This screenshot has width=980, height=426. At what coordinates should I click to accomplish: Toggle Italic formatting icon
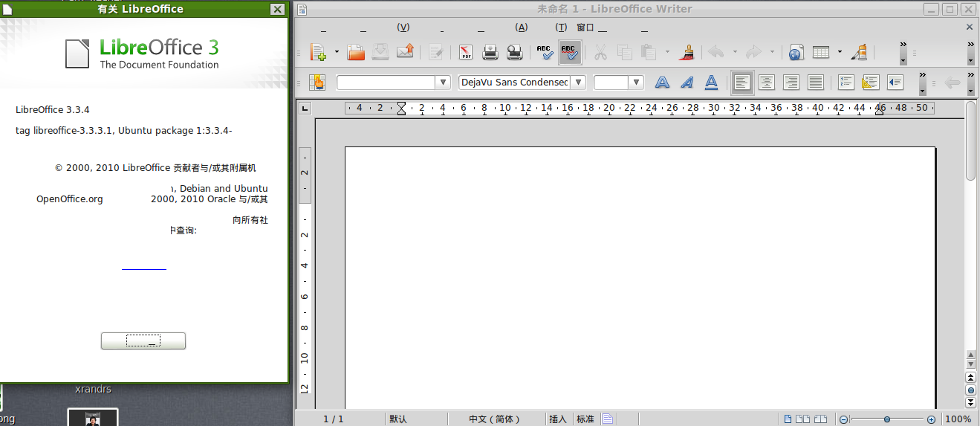[x=687, y=83]
